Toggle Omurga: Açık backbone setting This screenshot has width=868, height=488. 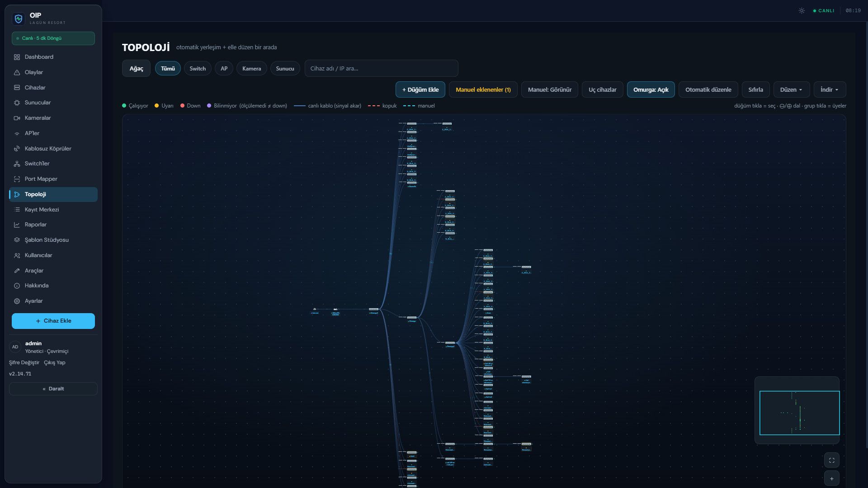(651, 89)
